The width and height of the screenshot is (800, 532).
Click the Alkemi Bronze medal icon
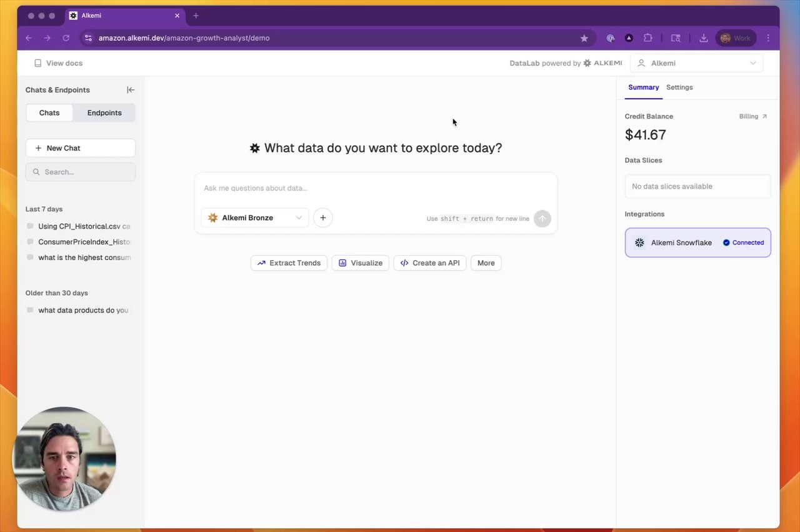point(212,218)
